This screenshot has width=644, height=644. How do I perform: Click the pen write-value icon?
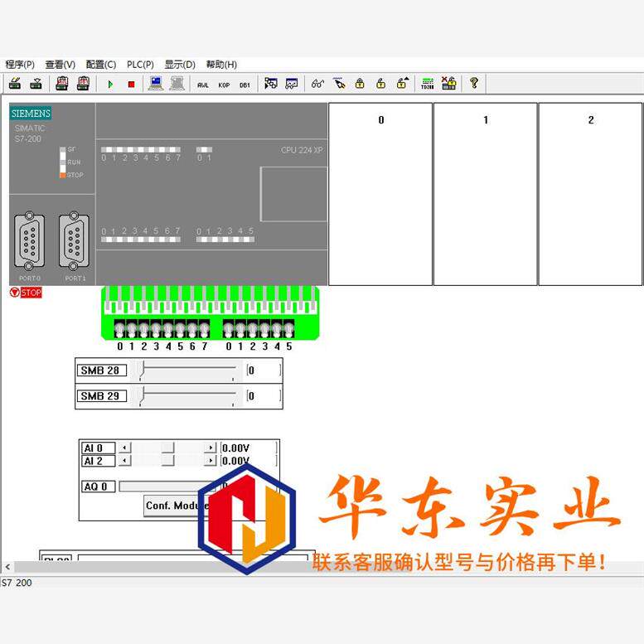(x=339, y=84)
